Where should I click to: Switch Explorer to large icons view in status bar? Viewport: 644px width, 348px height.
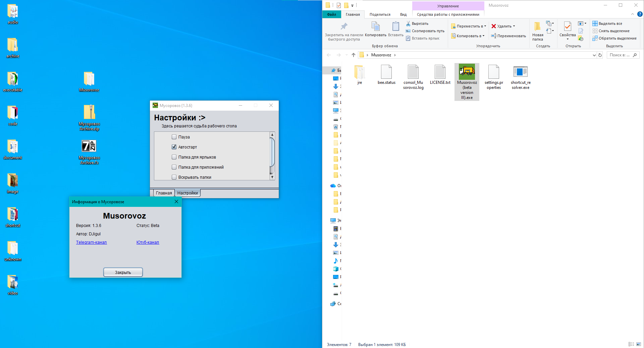(638, 344)
